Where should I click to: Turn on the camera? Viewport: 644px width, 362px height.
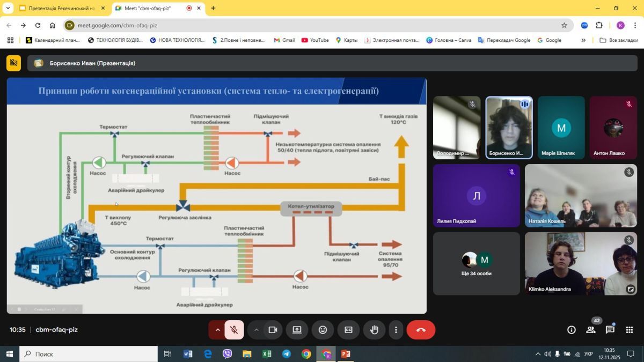pyautogui.click(x=273, y=330)
